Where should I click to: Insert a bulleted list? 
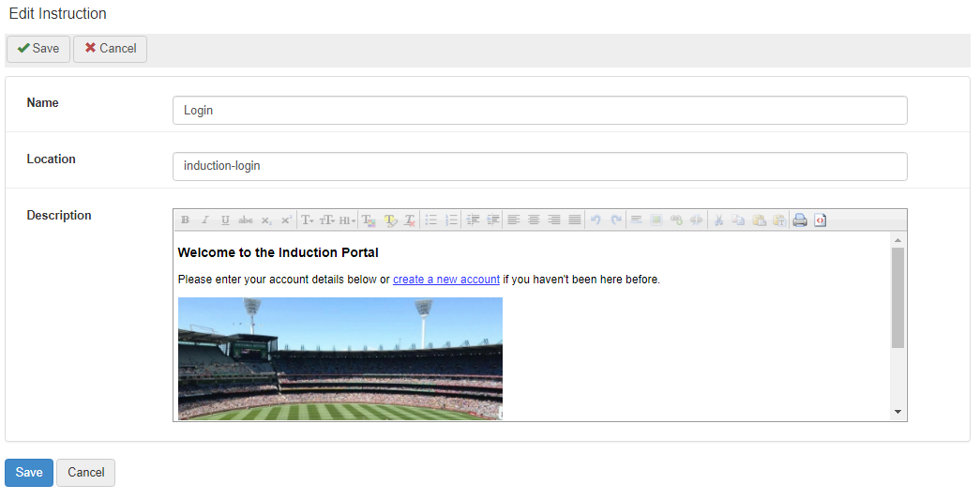(x=431, y=220)
